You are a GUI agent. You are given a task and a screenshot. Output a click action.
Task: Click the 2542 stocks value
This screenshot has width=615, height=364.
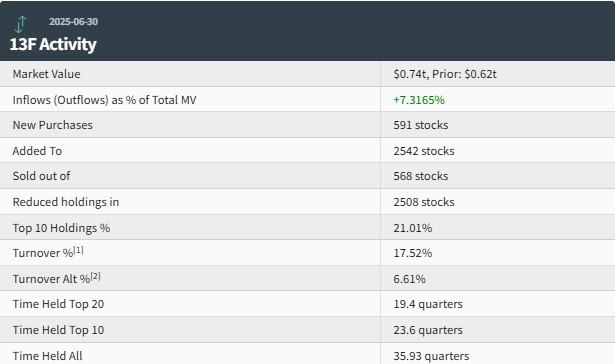point(424,151)
